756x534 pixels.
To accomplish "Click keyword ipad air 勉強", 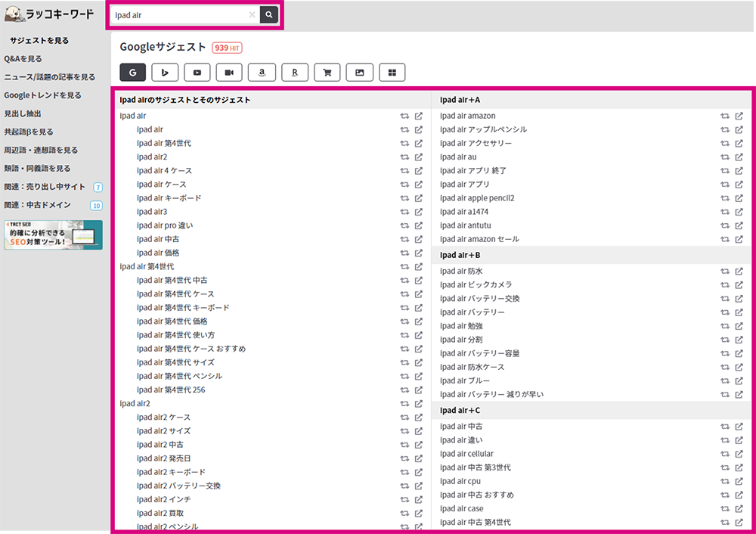I will (461, 326).
